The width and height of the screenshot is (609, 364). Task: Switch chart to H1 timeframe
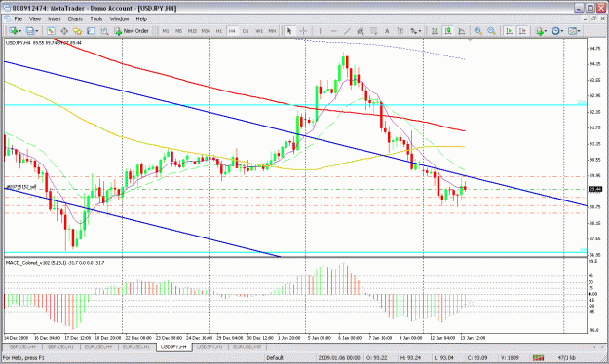click(219, 31)
